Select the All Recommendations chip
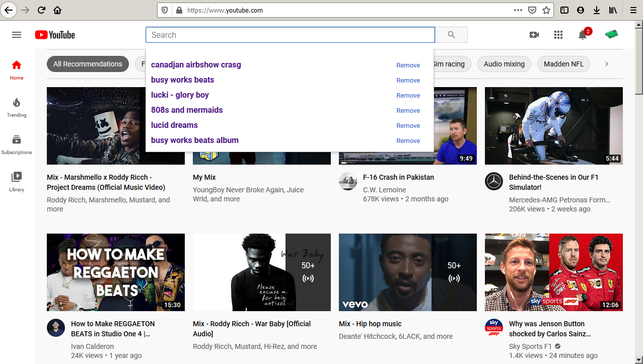Screen dimensions: 643x364 coord(88,64)
